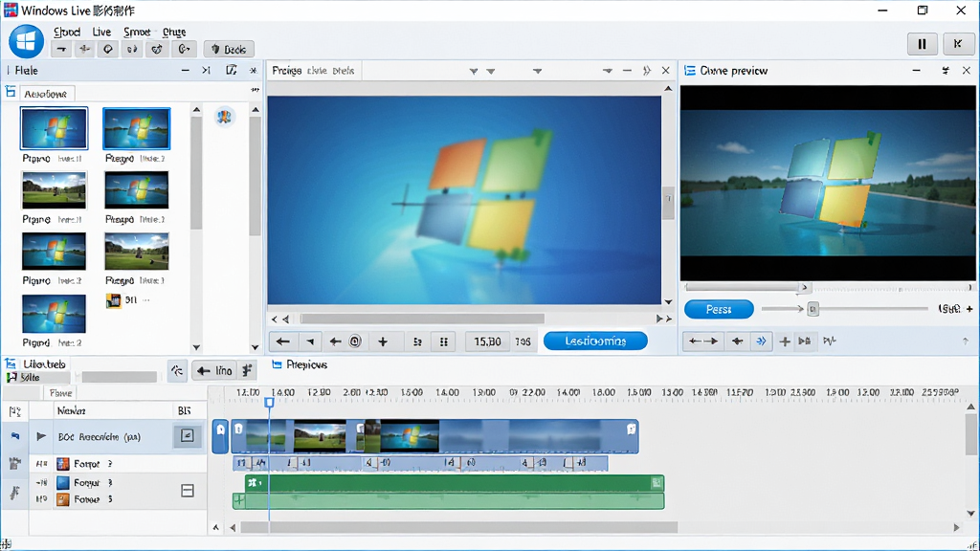This screenshot has height=551, width=980.
Task: Click the list icon beside the Clame preview title
Action: 690,71
